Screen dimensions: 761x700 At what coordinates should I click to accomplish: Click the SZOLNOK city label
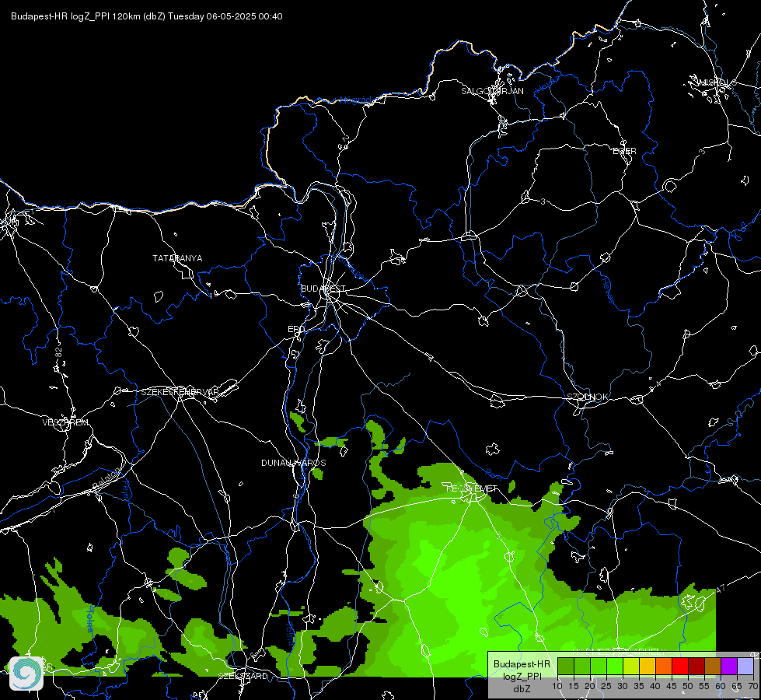pos(587,397)
